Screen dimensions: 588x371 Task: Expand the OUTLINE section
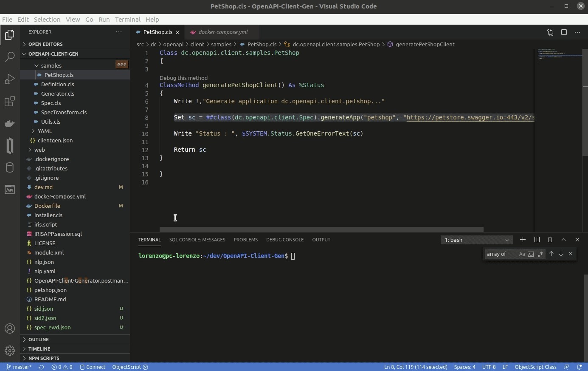39,340
